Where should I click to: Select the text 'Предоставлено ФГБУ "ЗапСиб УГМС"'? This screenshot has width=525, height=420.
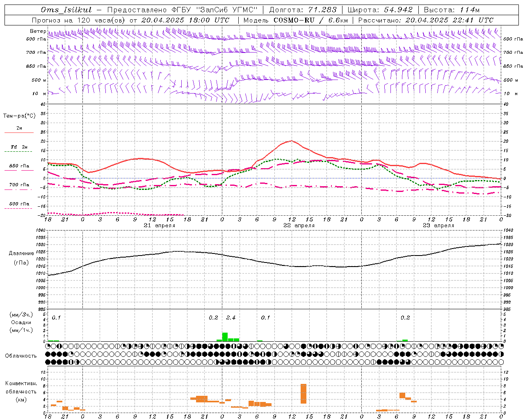[183, 10]
